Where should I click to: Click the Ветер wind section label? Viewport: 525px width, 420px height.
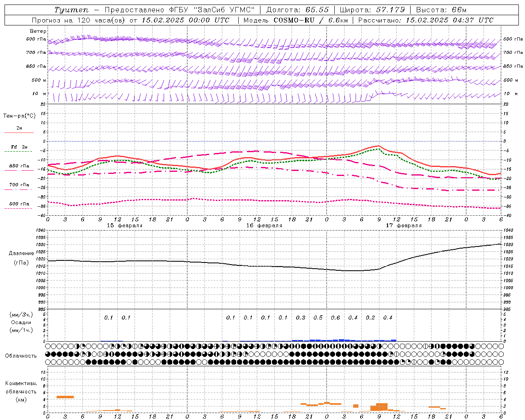click(38, 31)
